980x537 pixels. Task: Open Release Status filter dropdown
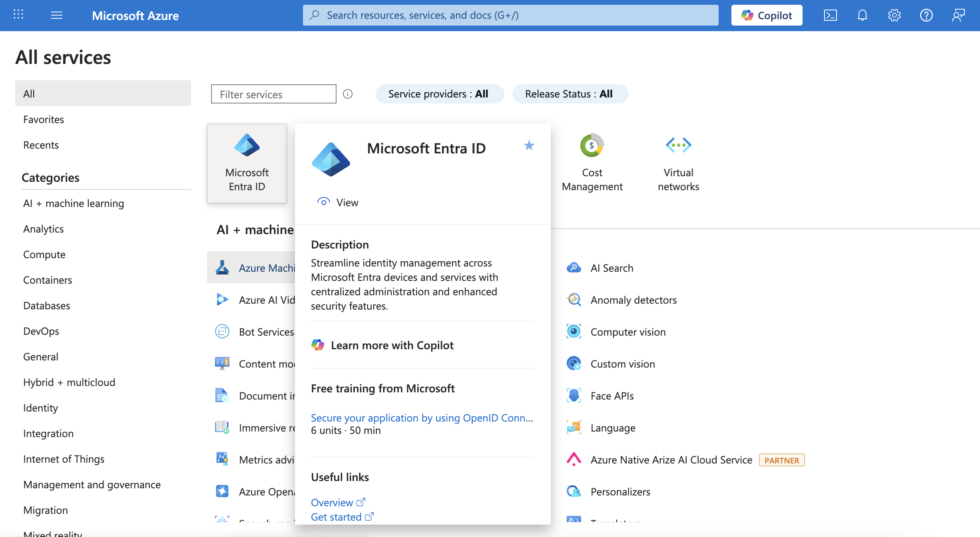click(x=570, y=94)
